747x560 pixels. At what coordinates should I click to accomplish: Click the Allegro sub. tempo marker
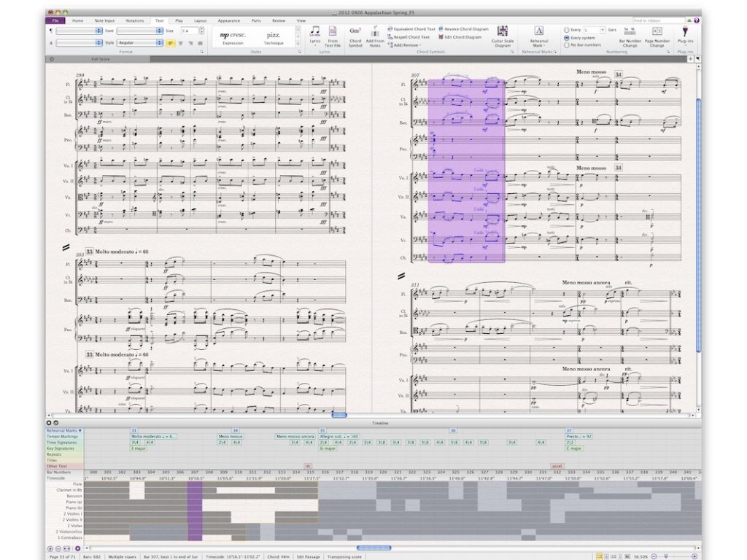338,437
